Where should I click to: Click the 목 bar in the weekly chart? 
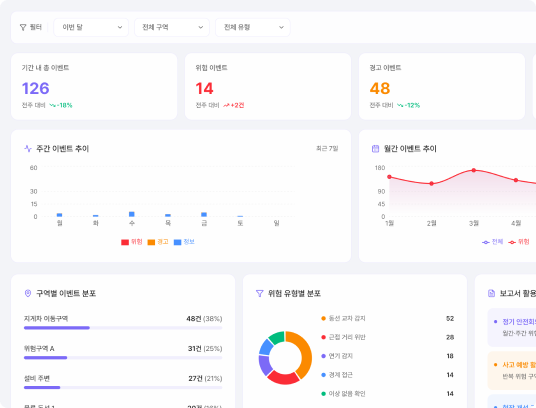tap(168, 215)
